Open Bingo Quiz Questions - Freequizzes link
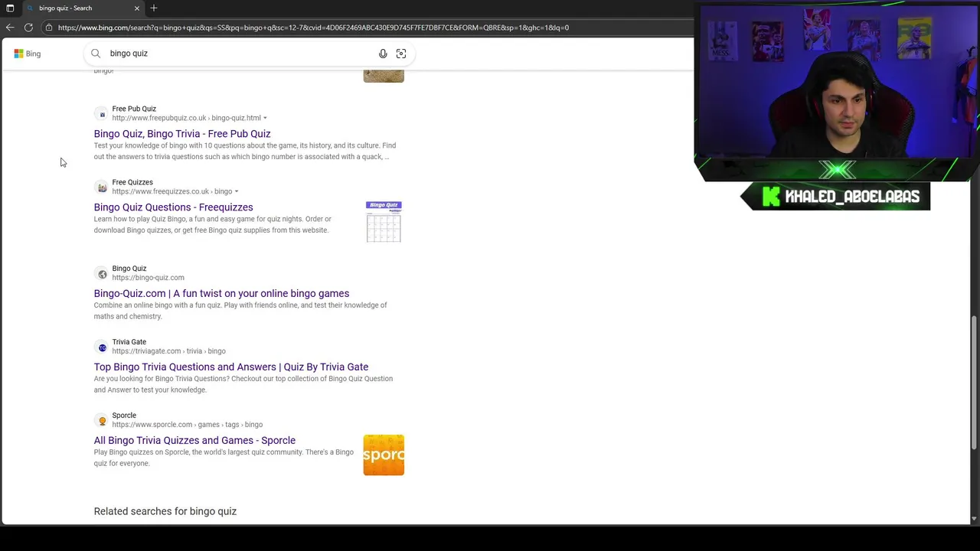 point(173,207)
